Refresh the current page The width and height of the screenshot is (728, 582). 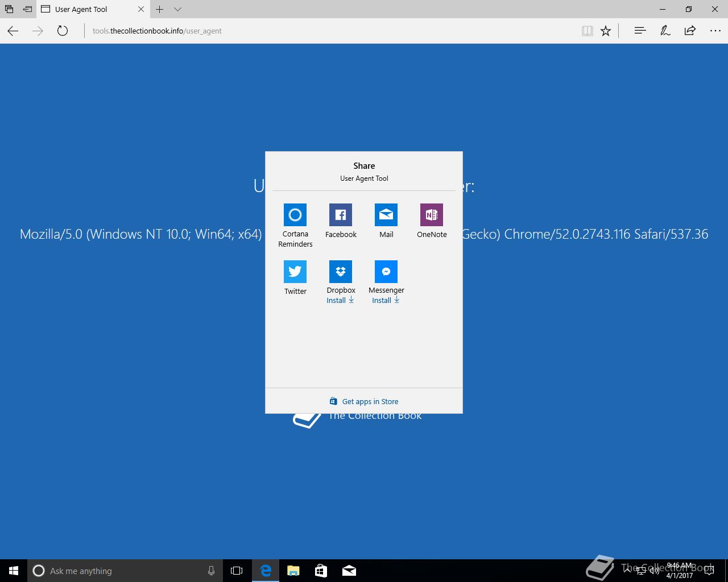pyautogui.click(x=63, y=31)
